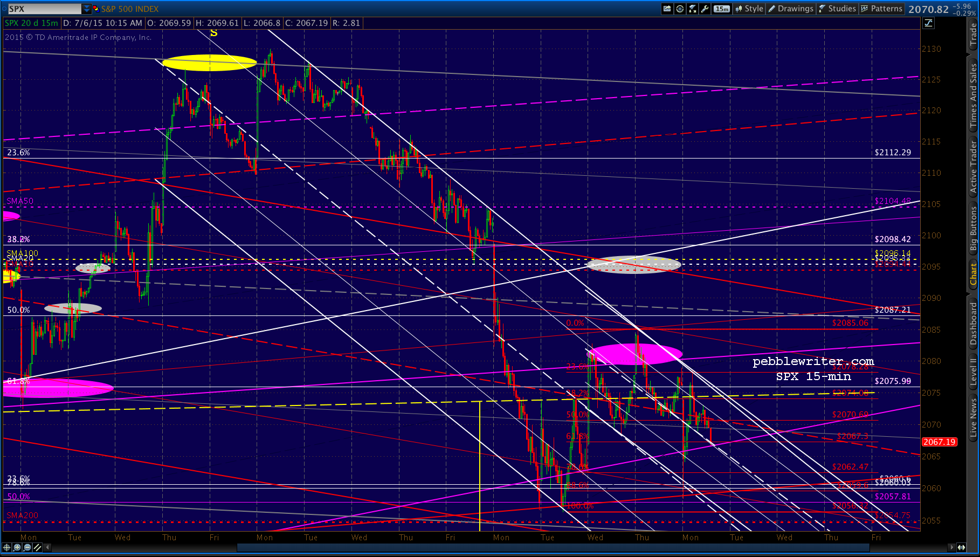
Task: Click the share chart icon
Action: pos(667,9)
